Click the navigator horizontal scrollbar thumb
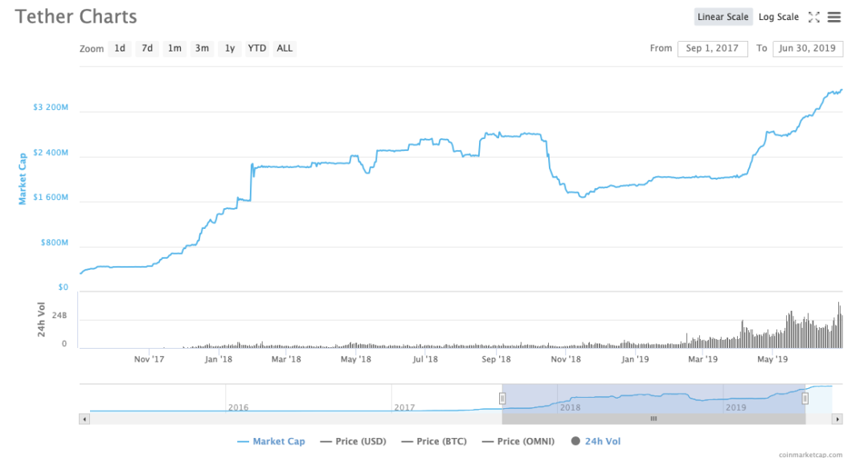This screenshot has width=868, height=458. point(653,419)
